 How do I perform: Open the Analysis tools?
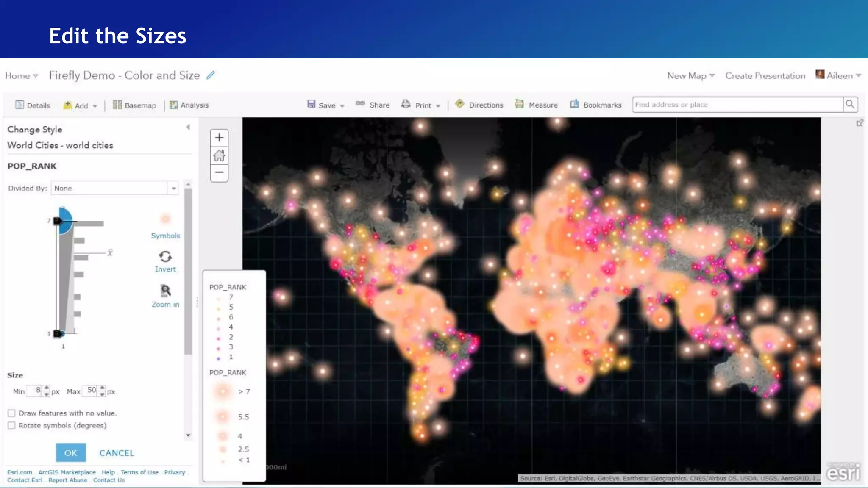[x=189, y=105]
